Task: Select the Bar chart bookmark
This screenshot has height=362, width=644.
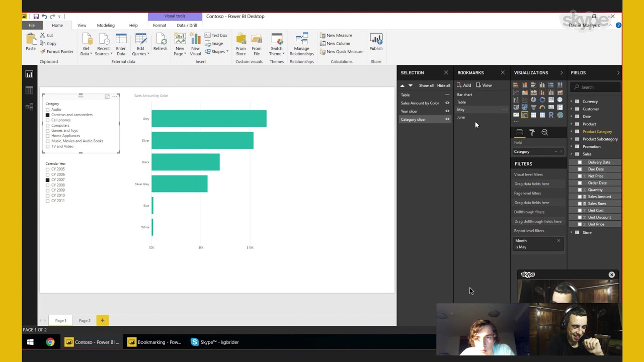Action: click(464, 95)
